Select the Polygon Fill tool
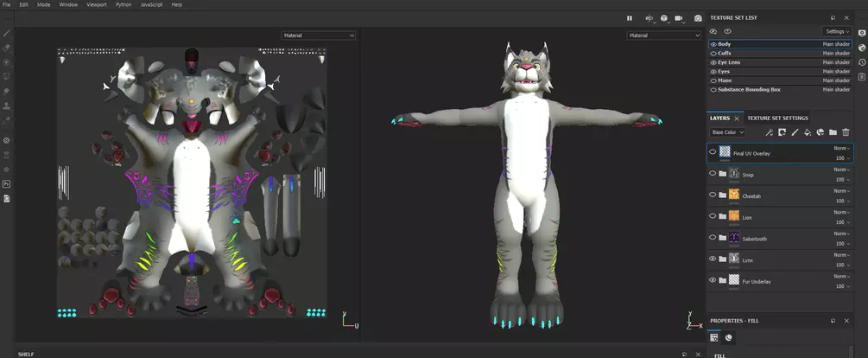The image size is (868, 358). (x=7, y=76)
